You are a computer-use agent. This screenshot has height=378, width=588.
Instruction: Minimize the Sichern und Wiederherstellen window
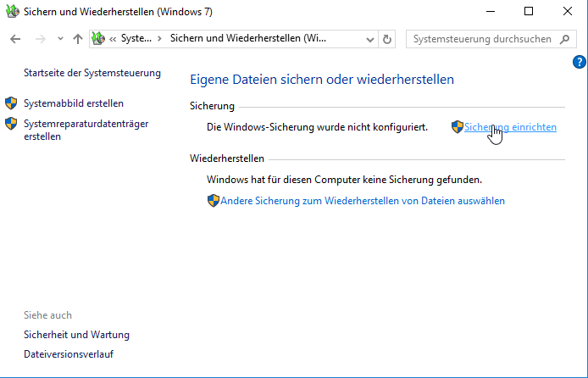491,11
